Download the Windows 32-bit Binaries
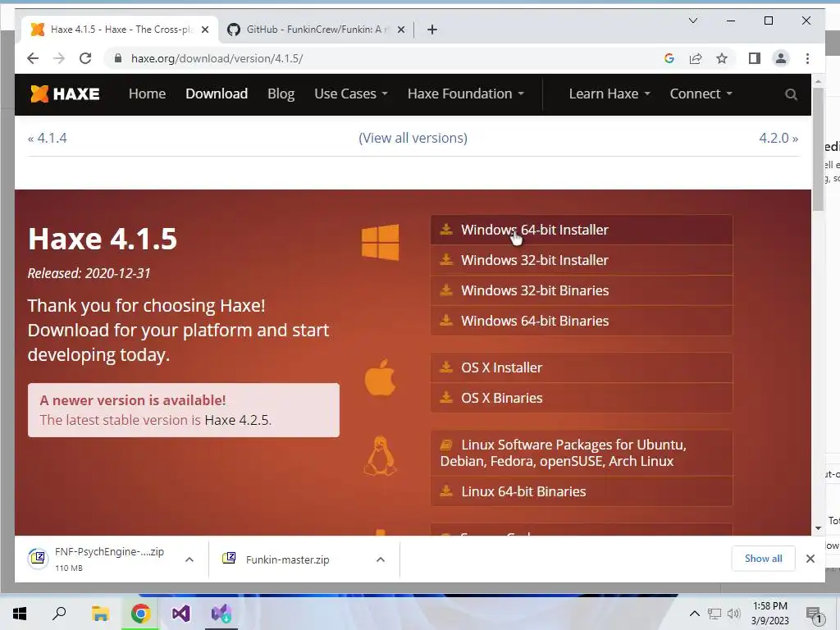The height and width of the screenshot is (630, 840). click(582, 290)
